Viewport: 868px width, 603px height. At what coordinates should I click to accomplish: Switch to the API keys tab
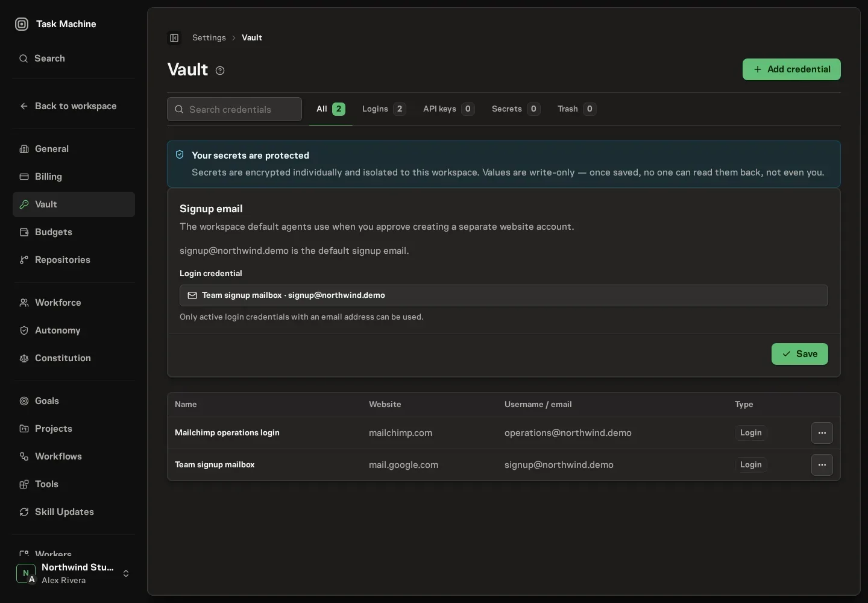[x=448, y=109]
